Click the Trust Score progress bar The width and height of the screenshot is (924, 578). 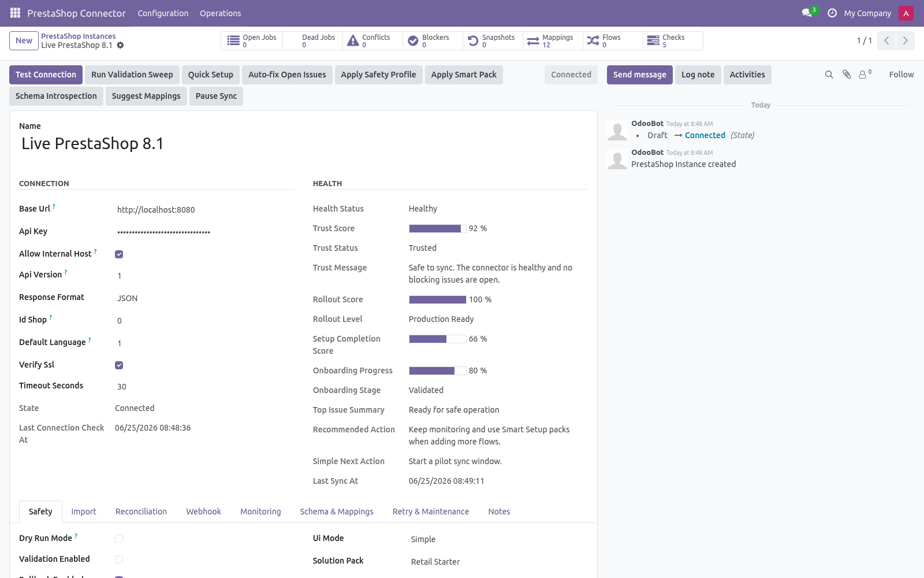click(438, 228)
